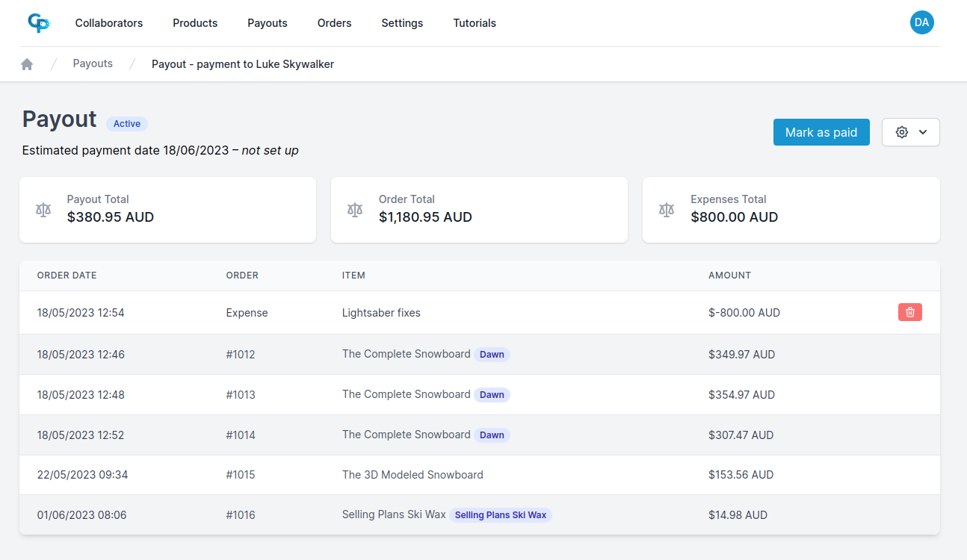967x560 pixels.
Task: Click the Selling Plans Ski Wax badge
Action: (501, 514)
